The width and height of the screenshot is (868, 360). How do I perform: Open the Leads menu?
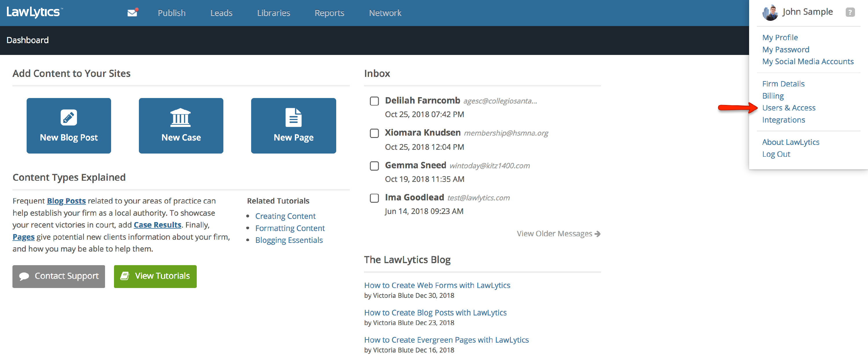tap(221, 13)
